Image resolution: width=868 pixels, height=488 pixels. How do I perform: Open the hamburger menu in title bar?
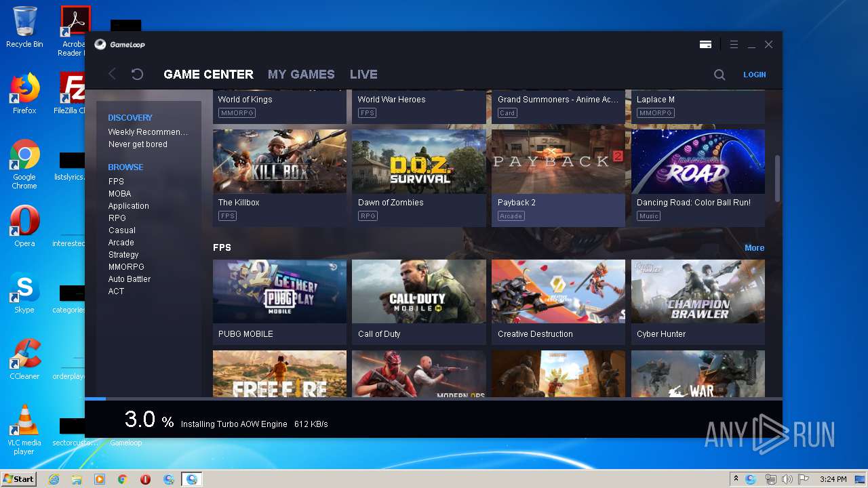point(734,45)
